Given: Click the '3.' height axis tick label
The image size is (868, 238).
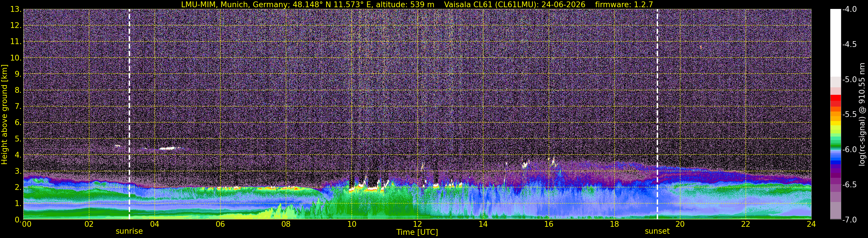Looking at the screenshot, I should point(18,171).
